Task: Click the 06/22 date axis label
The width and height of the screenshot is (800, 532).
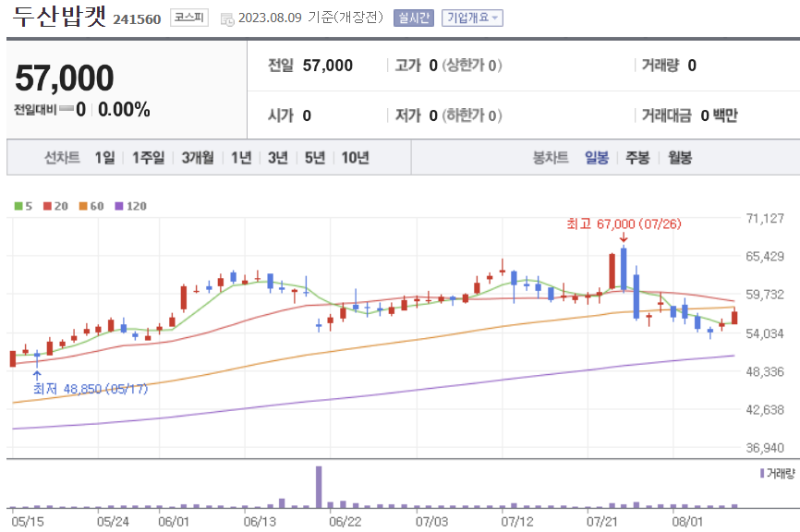Action: (x=345, y=521)
